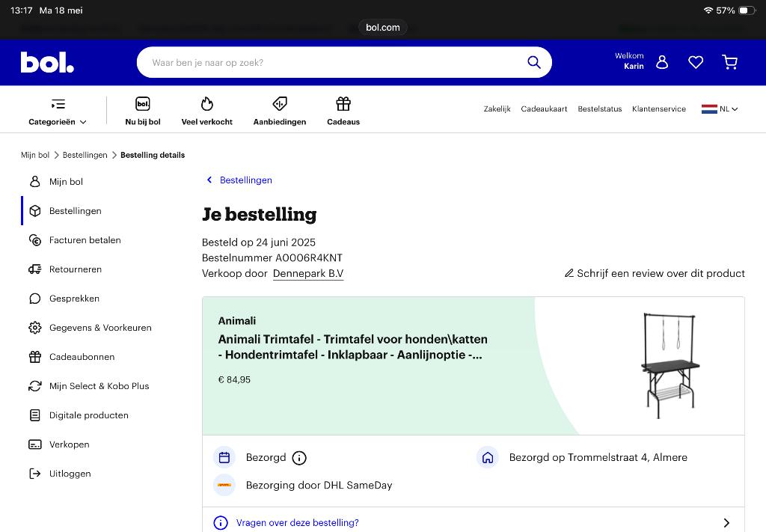The height and width of the screenshot is (532, 766).
Task: Open Veel verkocht flame icon
Action: [x=206, y=103]
